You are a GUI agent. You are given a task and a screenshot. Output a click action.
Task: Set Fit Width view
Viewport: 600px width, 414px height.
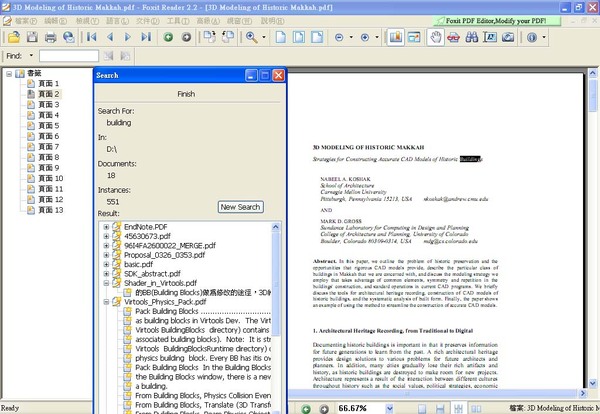(317, 37)
